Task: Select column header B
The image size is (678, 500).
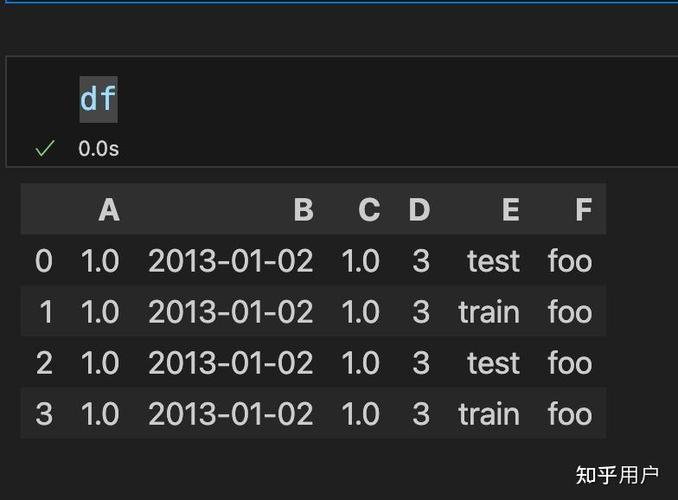Action: click(303, 210)
